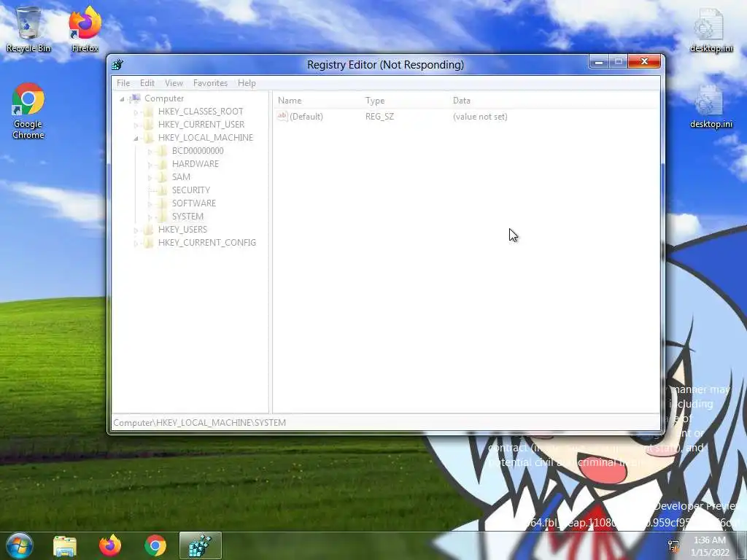Click the (Default) string value icon
747x560 pixels.
282,116
